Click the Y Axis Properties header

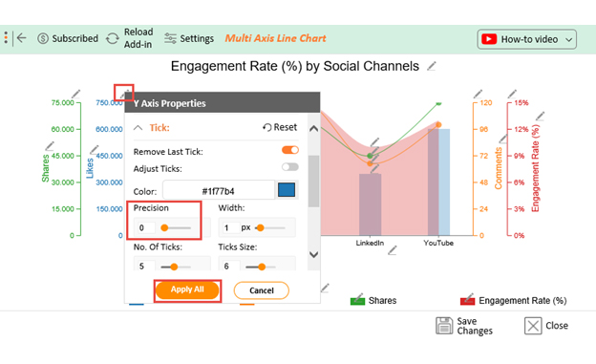223,103
